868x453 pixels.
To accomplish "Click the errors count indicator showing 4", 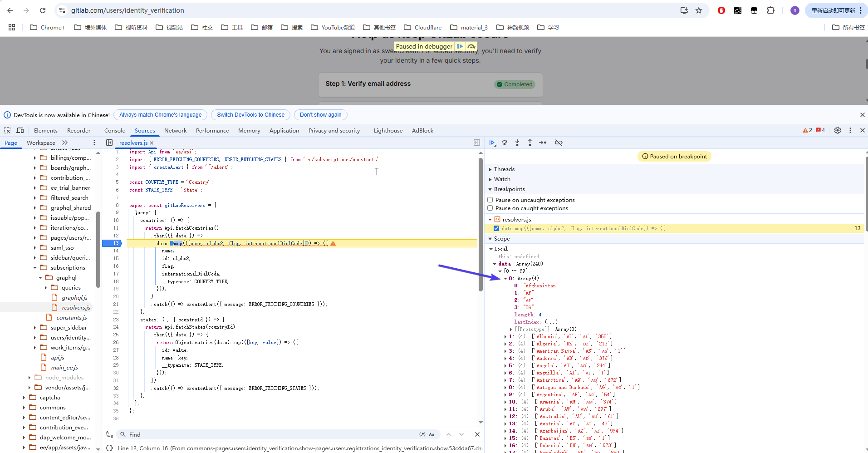I will click(820, 130).
